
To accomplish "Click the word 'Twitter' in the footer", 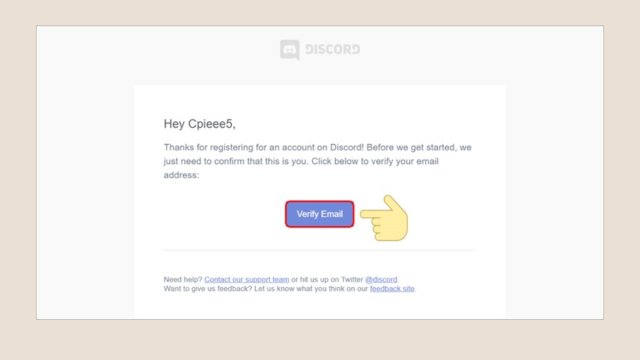I will tap(352, 280).
